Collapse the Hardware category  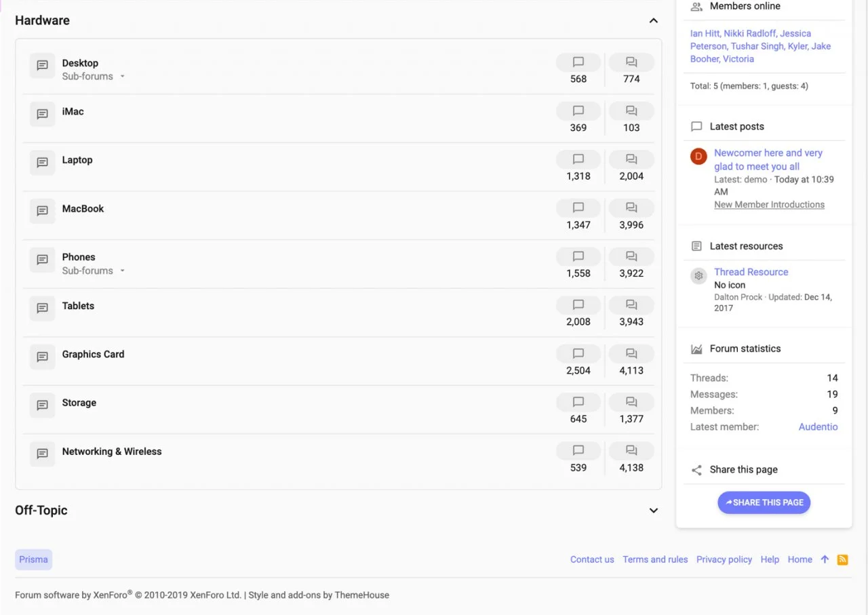653,21
